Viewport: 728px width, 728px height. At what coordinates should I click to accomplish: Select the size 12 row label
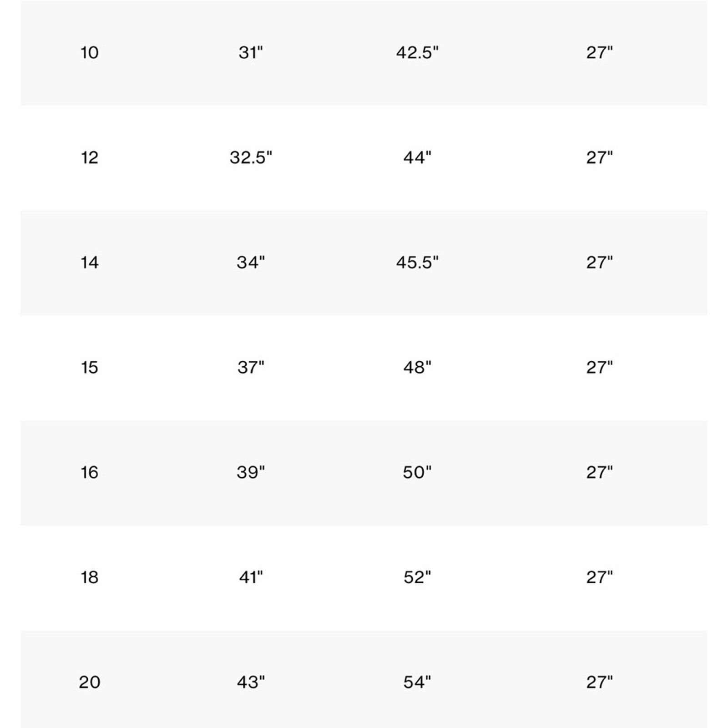coord(90,158)
